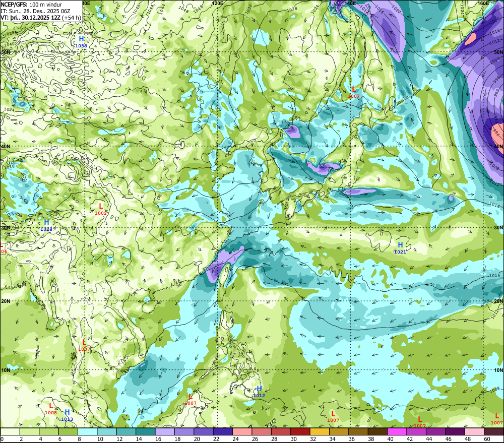Pick the dark red legend swatch starting at 30
This screenshot has height=443, width=504.
click(x=300, y=431)
